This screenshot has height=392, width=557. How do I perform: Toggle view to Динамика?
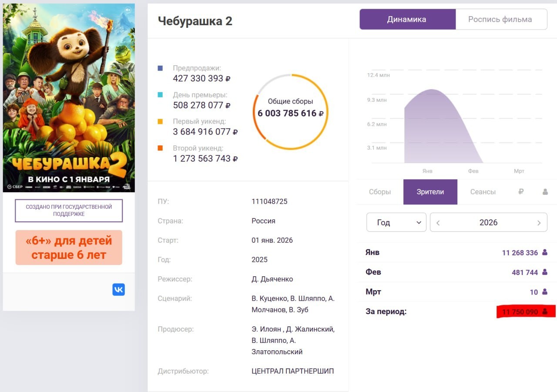pos(407,20)
